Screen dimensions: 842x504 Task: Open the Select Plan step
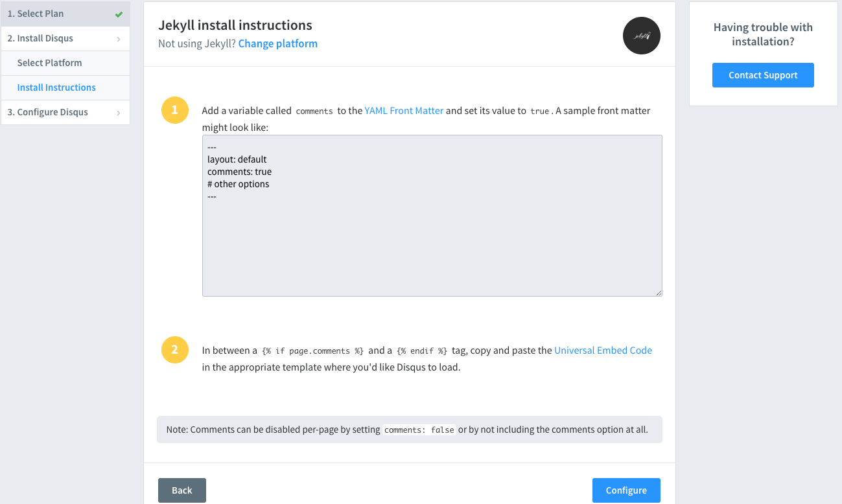(x=65, y=14)
